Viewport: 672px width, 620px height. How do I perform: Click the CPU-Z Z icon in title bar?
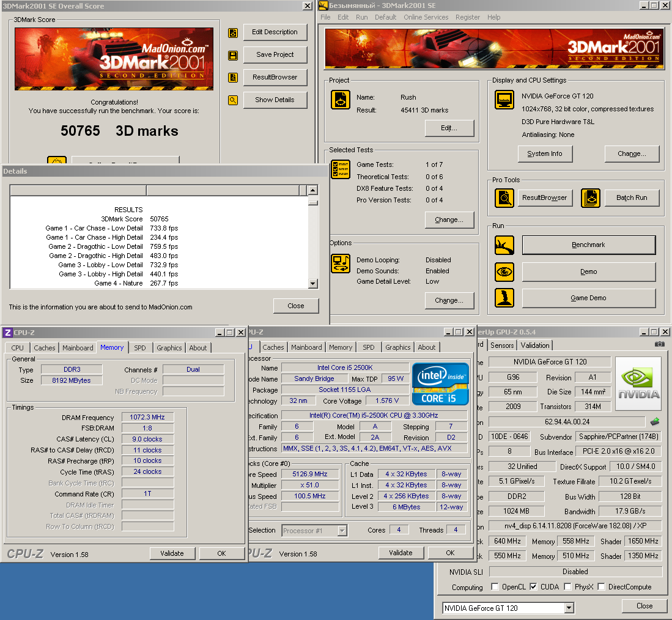7,333
